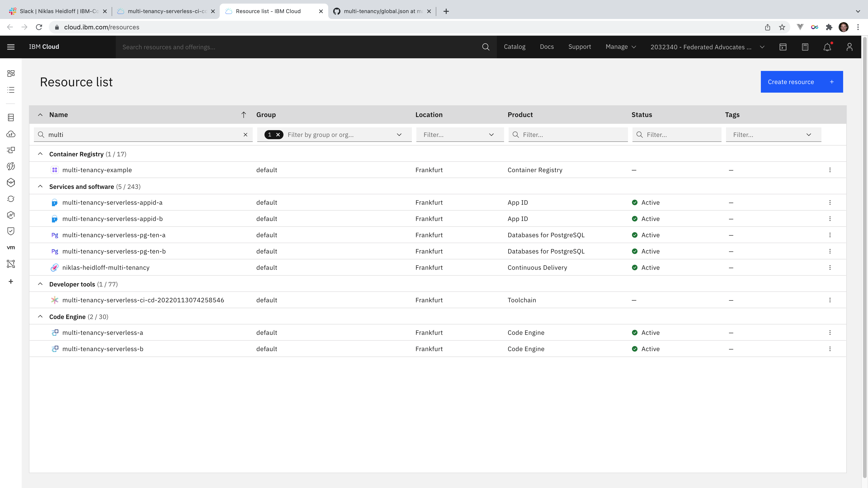Click the Dashboard icon in the left sidebar
This screenshot has width=868, height=488.
(x=11, y=73)
